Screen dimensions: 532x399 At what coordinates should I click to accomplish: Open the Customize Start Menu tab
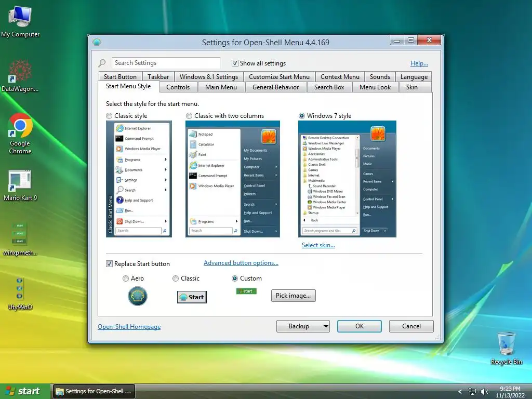[x=279, y=77]
